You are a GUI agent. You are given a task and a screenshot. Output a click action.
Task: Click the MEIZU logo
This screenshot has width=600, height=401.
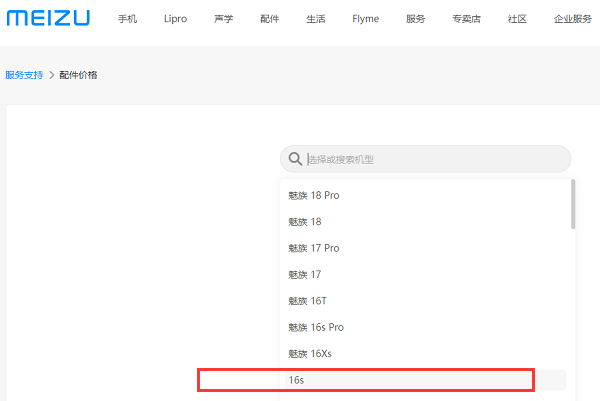[48, 18]
